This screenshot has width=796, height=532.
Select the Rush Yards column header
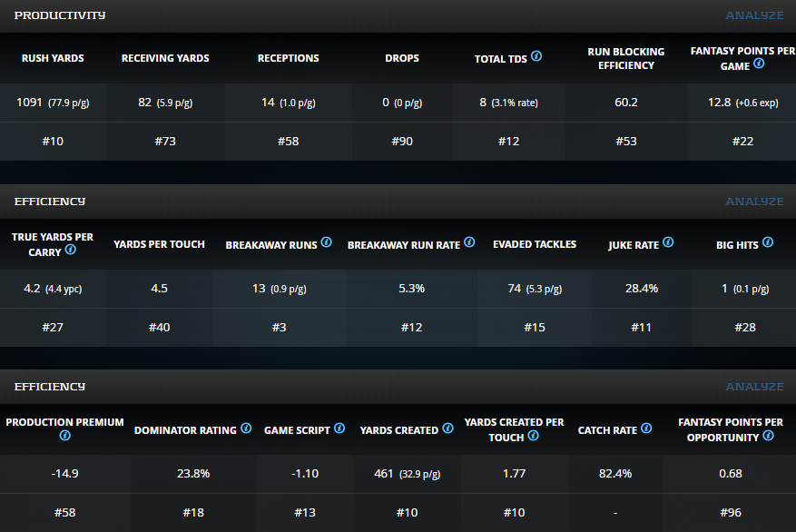(53, 58)
